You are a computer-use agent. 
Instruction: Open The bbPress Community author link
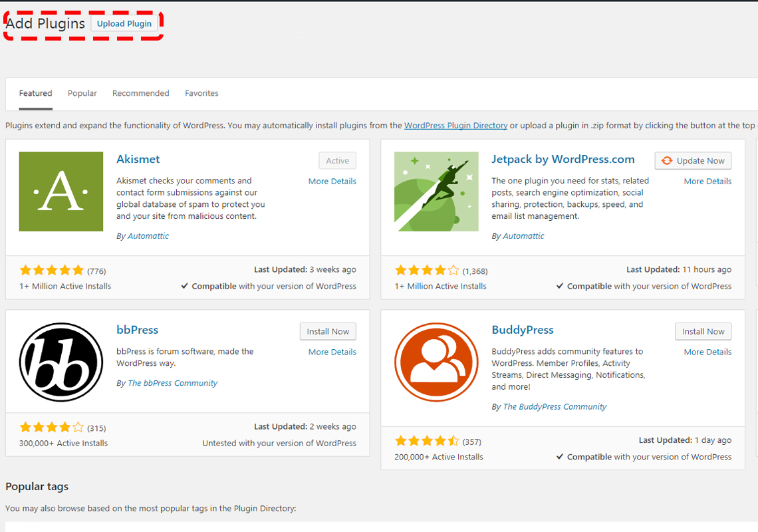[173, 383]
